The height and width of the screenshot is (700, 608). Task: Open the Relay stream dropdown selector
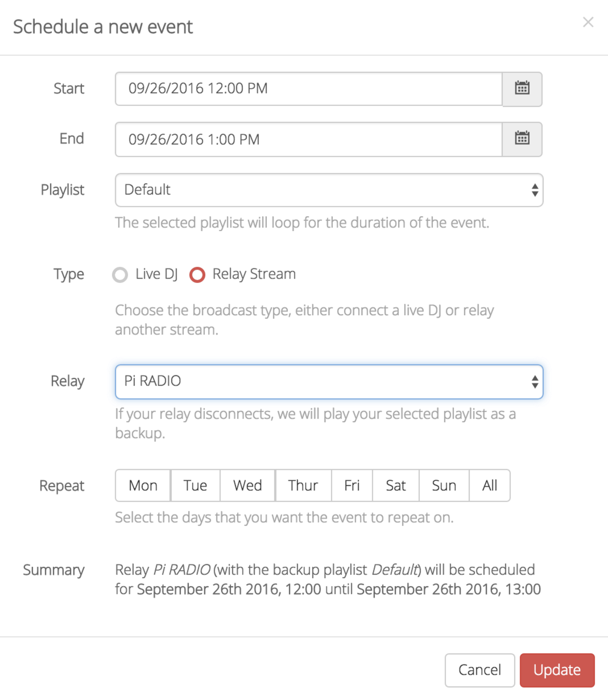[328, 380]
